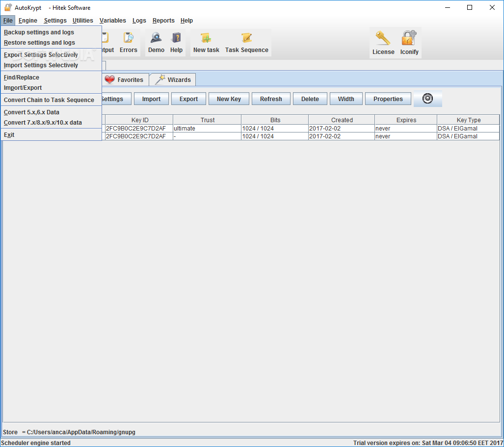Image resolution: width=504 pixels, height=447 pixels.
Task: Switch to the Wizards tab
Action: [173, 79]
